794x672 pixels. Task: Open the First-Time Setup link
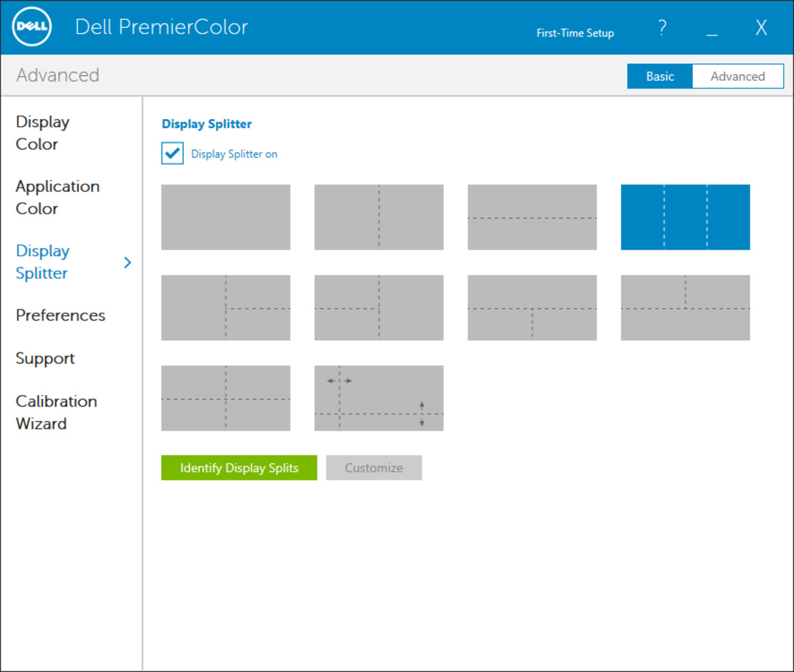click(x=575, y=33)
